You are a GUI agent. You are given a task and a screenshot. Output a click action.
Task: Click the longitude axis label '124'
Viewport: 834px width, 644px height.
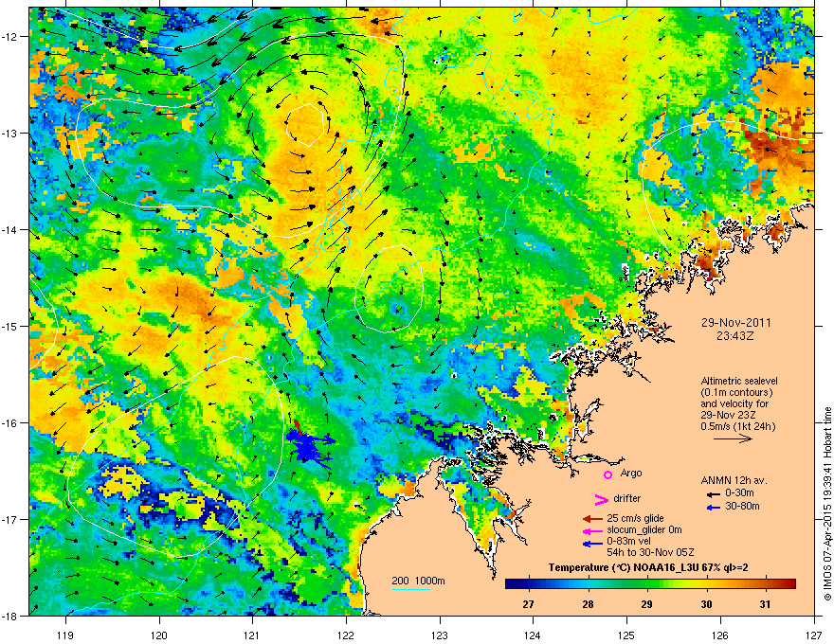coord(533,635)
